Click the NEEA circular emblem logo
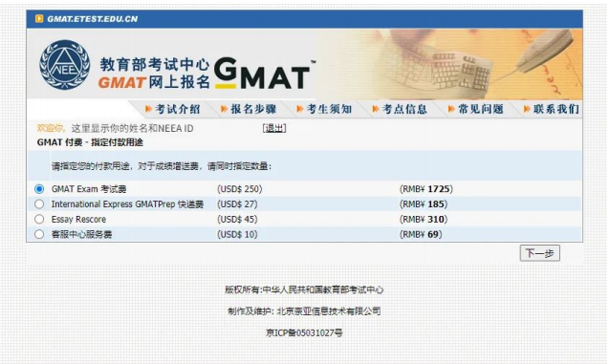 (x=65, y=65)
